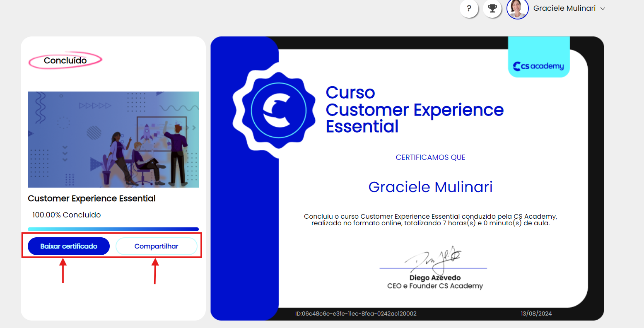This screenshot has height=328, width=644.
Task: Click the Compartilhar button
Action: point(156,246)
